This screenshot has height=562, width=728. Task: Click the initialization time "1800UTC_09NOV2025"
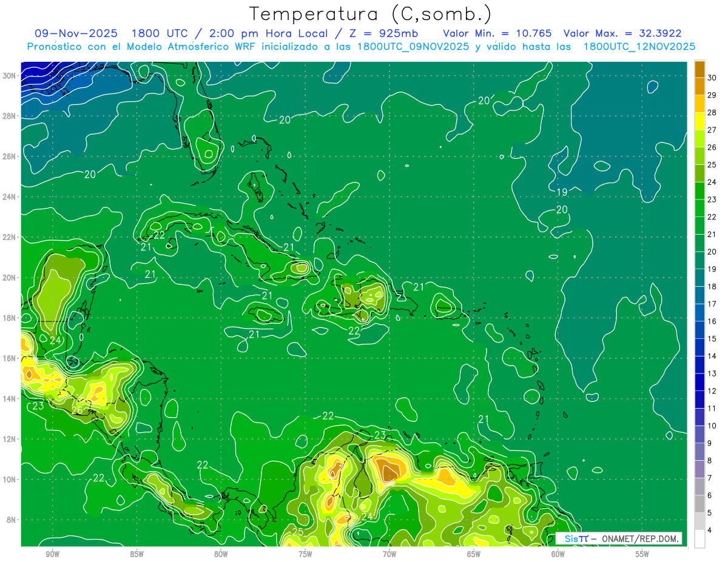pyautogui.click(x=413, y=46)
